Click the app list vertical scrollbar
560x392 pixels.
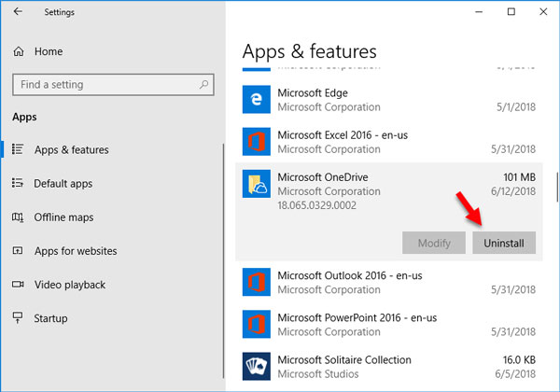(x=557, y=188)
